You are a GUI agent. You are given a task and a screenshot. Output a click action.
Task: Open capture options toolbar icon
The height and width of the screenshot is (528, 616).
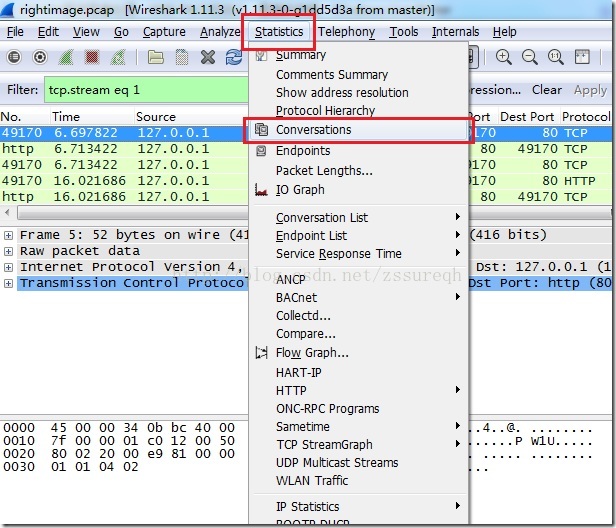click(40, 57)
